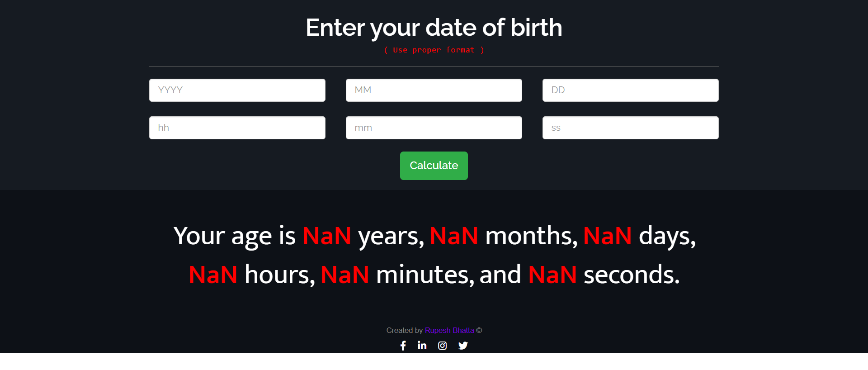Viewport: 868px width, 370px height.
Task: Open the Facebook icon link
Action: (403, 346)
